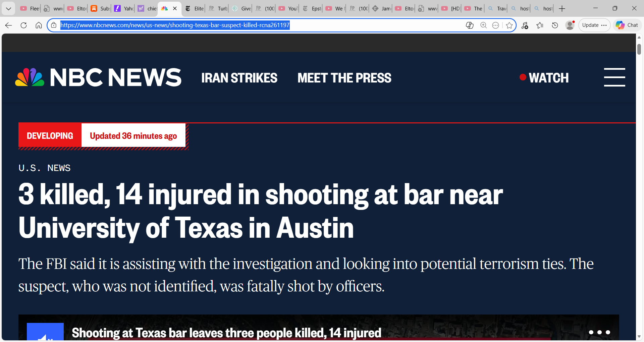Go back to previous page
The height and width of the screenshot is (342, 644).
point(9,25)
